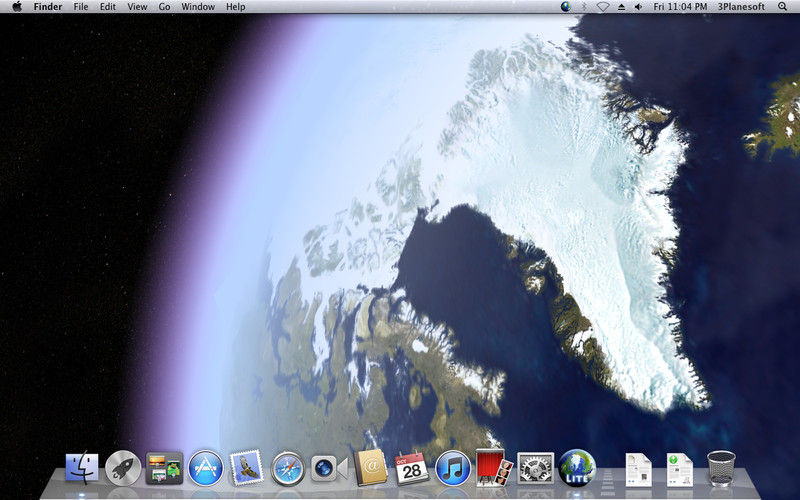Screen dimensions: 800x500
Task: Open the Finder menu
Action: [x=48, y=7]
